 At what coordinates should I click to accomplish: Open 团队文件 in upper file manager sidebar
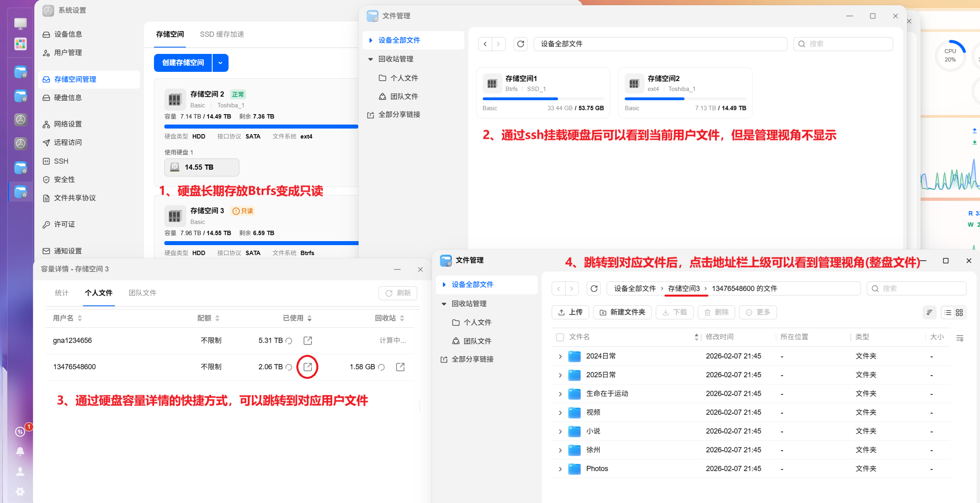coord(404,97)
